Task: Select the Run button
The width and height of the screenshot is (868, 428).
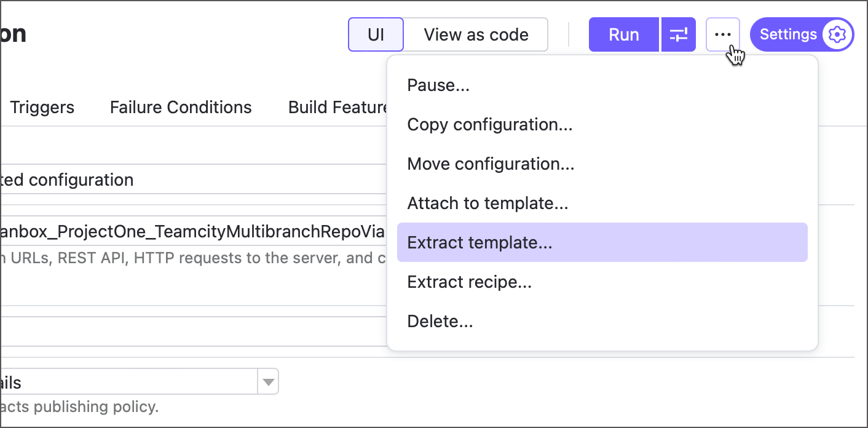Action: [x=623, y=34]
